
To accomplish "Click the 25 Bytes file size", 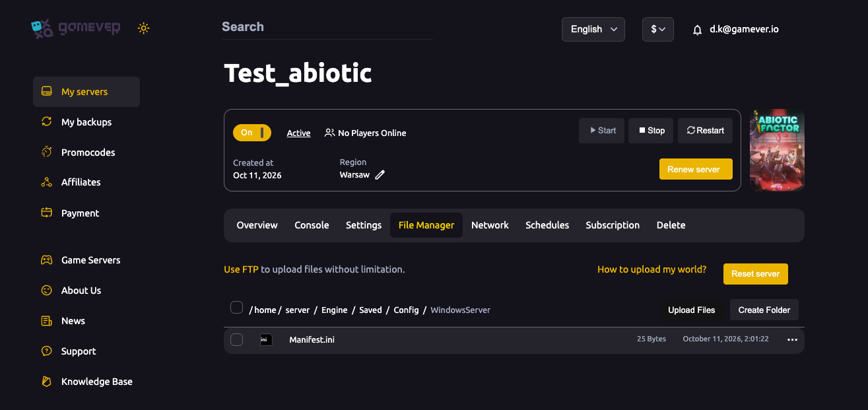I will [x=651, y=339].
